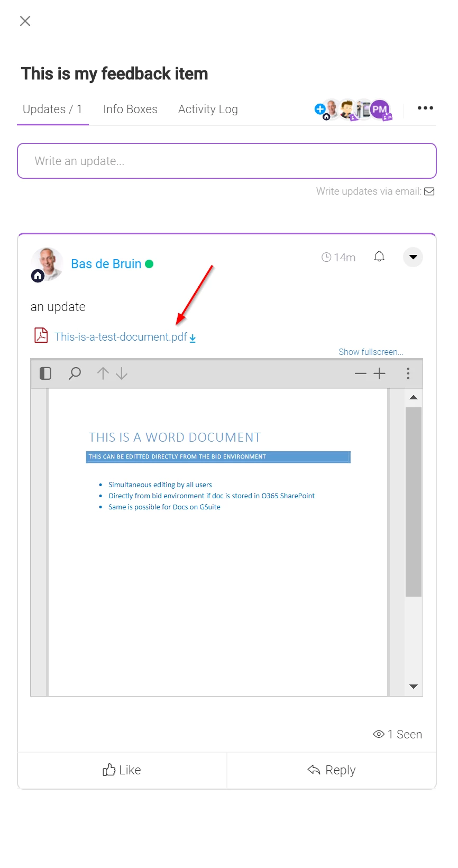Viewport: 458px width, 868px height.
Task: Click 'Same is possible for Docs on GSuite'
Action: click(164, 507)
